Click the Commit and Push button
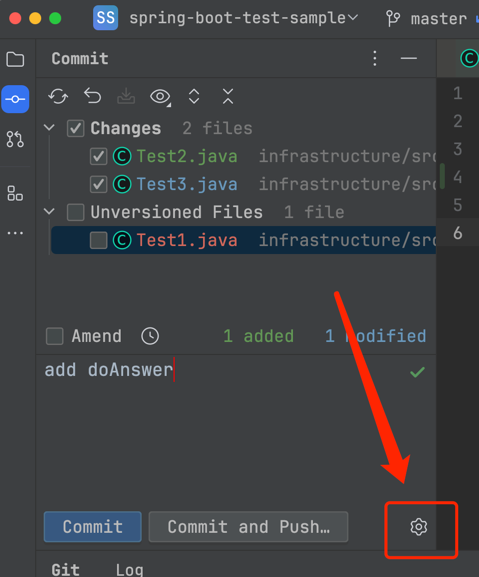The width and height of the screenshot is (479, 577). tap(248, 527)
